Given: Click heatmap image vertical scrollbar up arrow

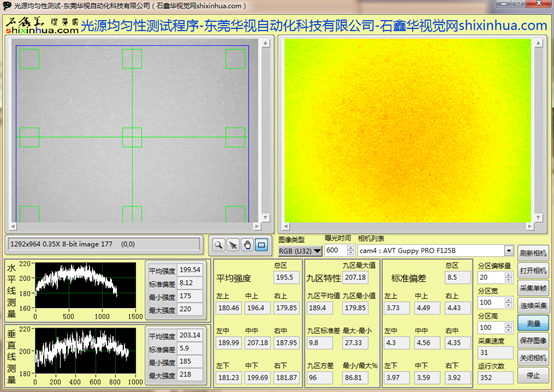Looking at the screenshot, I should (x=538, y=43).
